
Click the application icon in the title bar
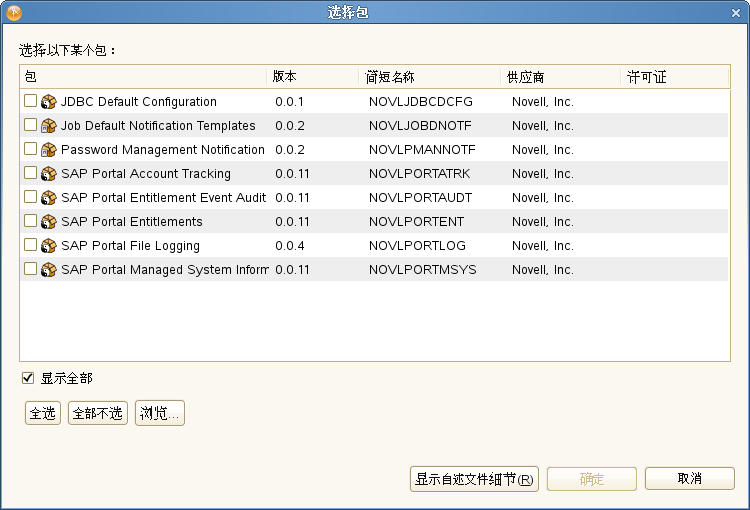(14, 12)
